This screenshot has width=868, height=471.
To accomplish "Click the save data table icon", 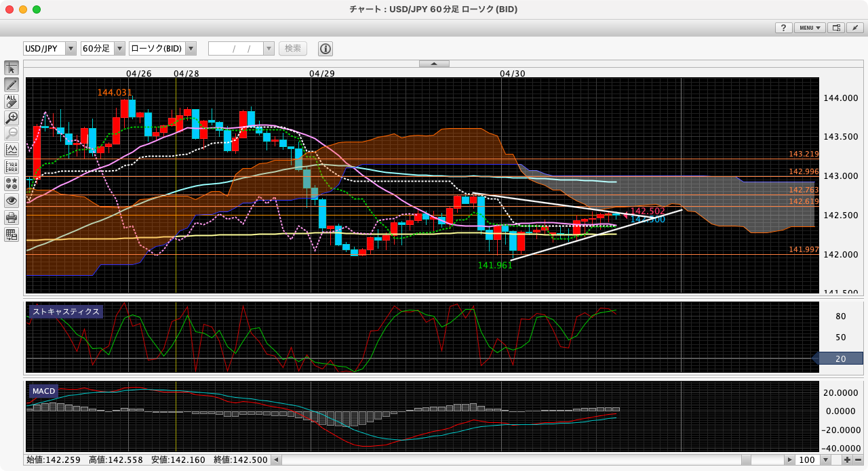I will point(12,234).
